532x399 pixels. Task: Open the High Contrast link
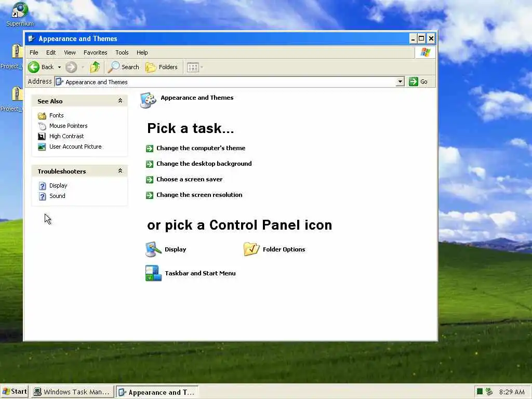(66, 136)
